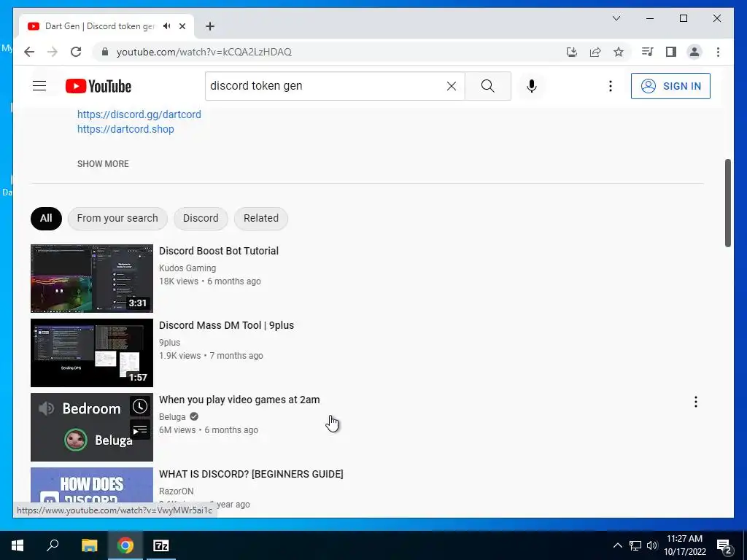The image size is (747, 560).
Task: Go forward with the browser forward arrow
Action: [x=53, y=52]
